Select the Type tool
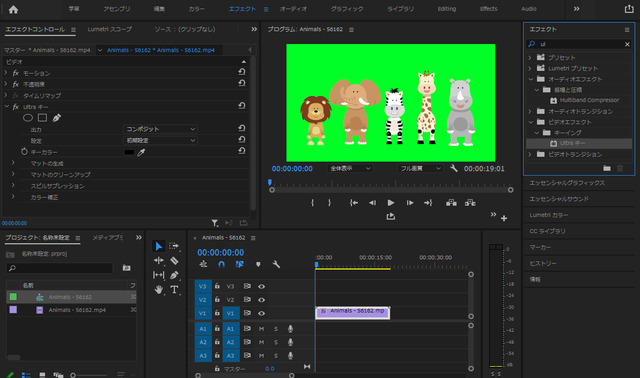This screenshot has height=378, width=640. click(x=174, y=289)
